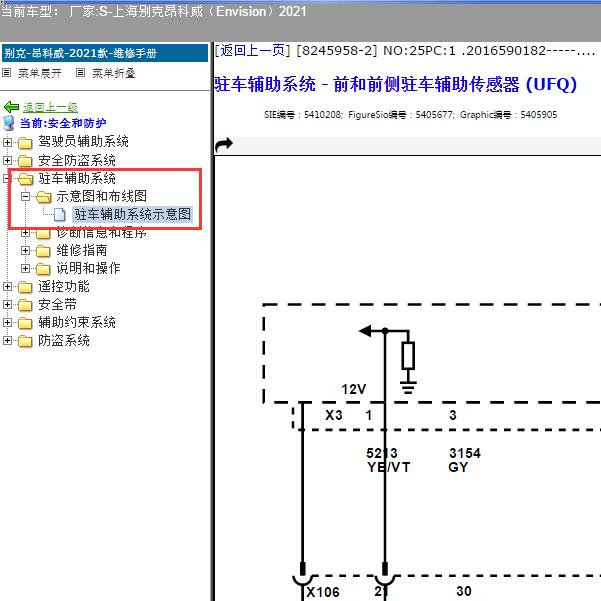Click the X106 connector label
The width and height of the screenshot is (601, 601).
(323, 592)
